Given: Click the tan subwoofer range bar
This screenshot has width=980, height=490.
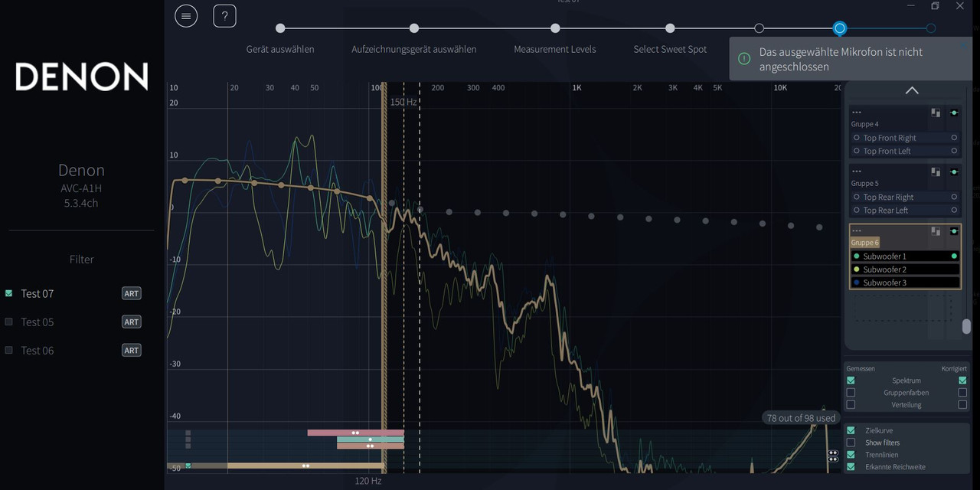Looking at the screenshot, I should (x=305, y=465).
